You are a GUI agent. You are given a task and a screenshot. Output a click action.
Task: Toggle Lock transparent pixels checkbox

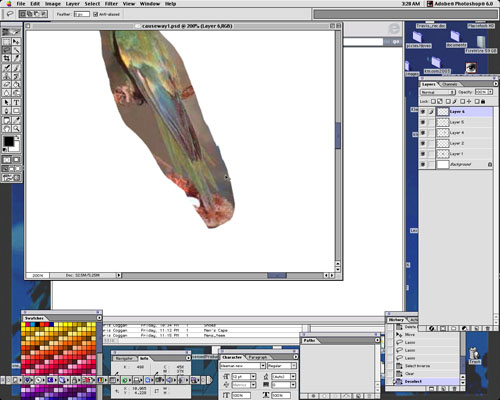pos(433,101)
